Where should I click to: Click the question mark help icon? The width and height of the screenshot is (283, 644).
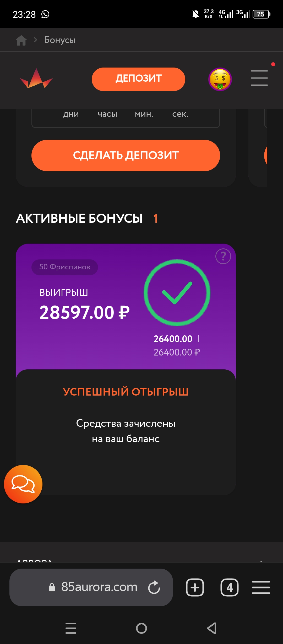[x=223, y=256]
